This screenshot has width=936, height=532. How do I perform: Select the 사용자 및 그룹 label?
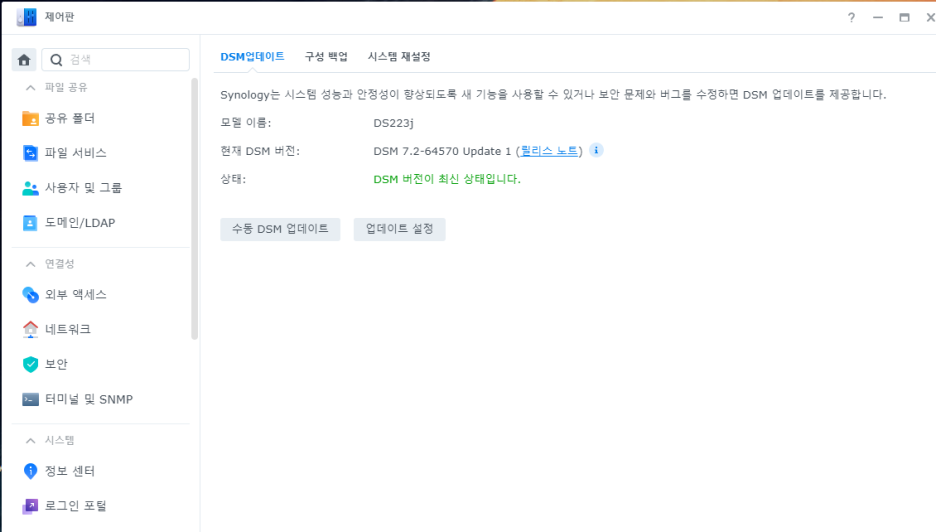click(x=84, y=188)
